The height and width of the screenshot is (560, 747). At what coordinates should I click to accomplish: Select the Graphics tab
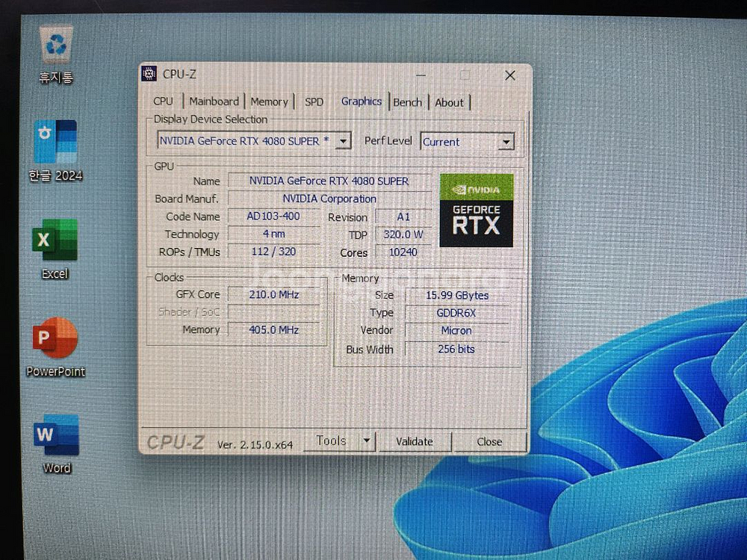(361, 101)
